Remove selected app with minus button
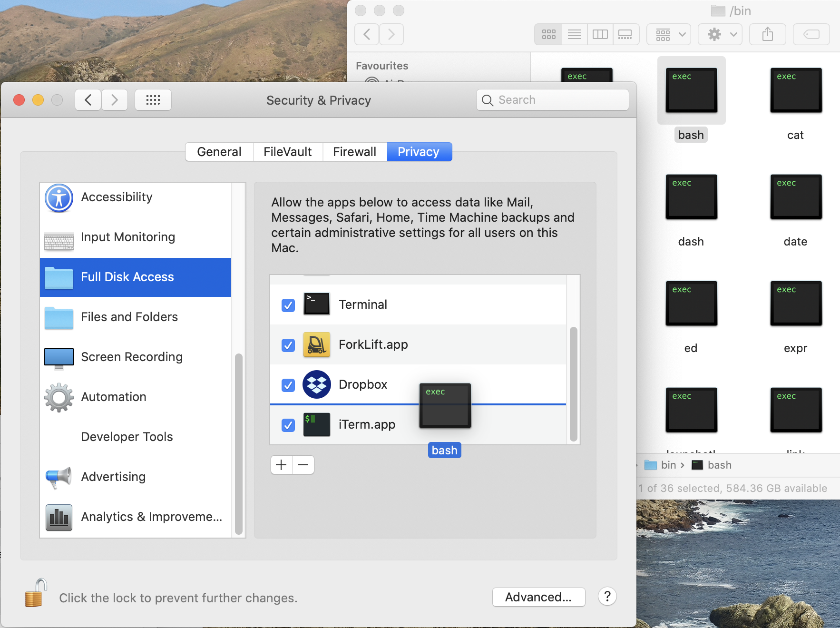This screenshot has width=840, height=628. pyautogui.click(x=303, y=465)
